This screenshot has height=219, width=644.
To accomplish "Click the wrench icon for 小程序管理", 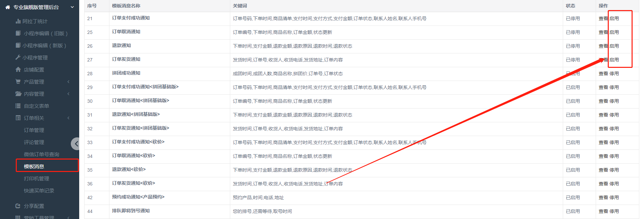I will click(x=18, y=57).
